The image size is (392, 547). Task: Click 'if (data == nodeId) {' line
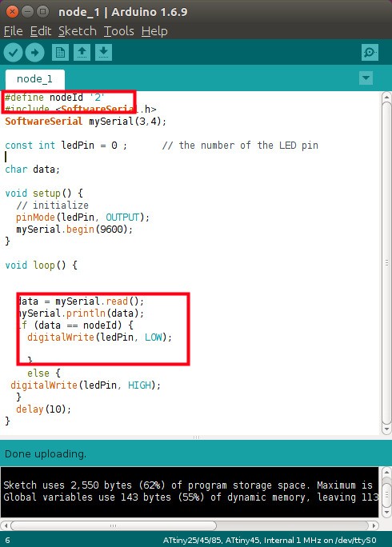point(76,325)
